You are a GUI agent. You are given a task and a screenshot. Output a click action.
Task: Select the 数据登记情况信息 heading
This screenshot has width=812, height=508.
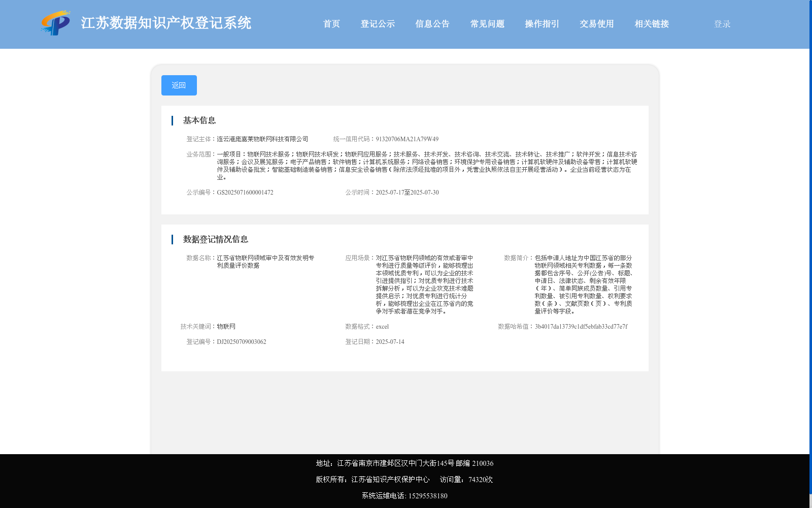[216, 239]
